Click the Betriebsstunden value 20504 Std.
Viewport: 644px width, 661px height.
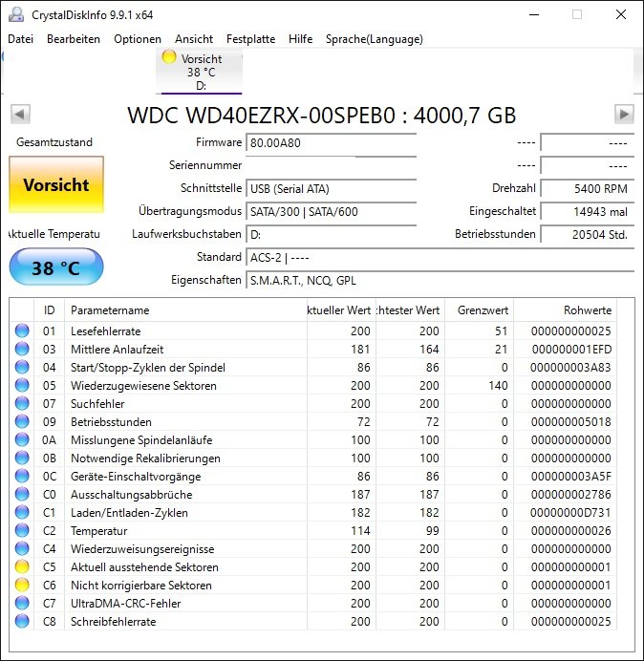pos(587,234)
